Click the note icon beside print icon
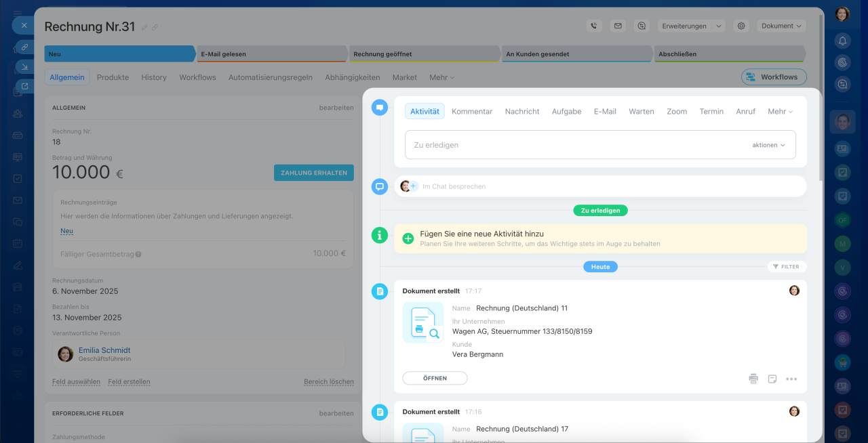 coord(772,379)
